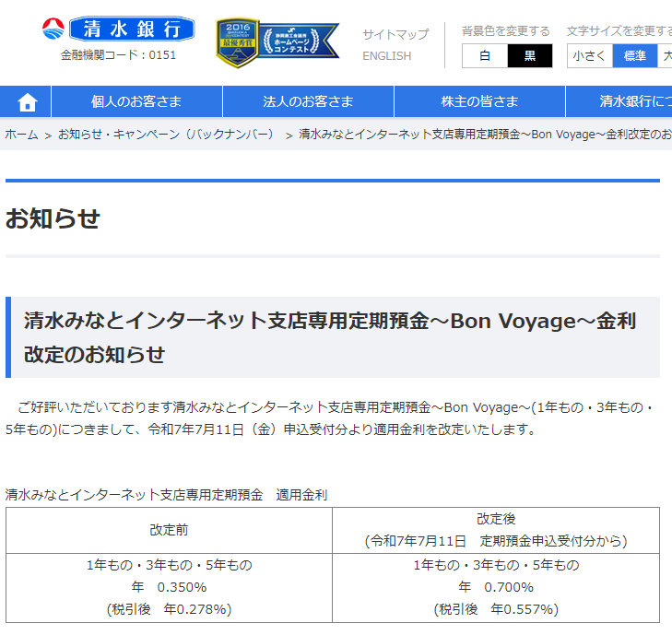The height and width of the screenshot is (635, 672).
Task: Switch to the ENGLISH site
Action: [386, 55]
